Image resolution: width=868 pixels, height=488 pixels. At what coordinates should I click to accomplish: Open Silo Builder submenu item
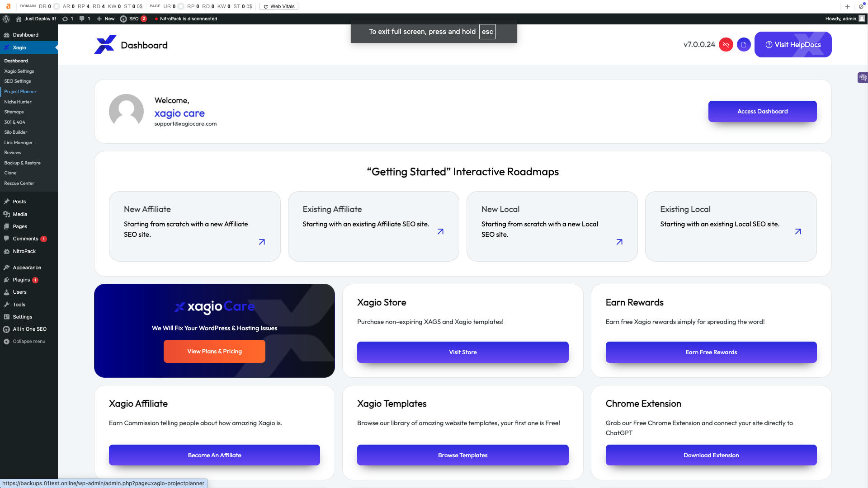(16, 132)
